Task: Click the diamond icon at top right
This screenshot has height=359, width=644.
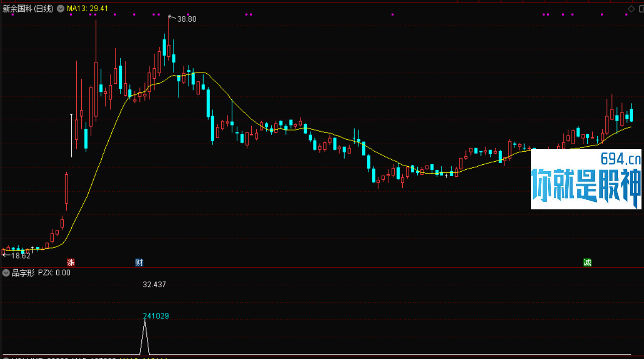Action: point(631,9)
